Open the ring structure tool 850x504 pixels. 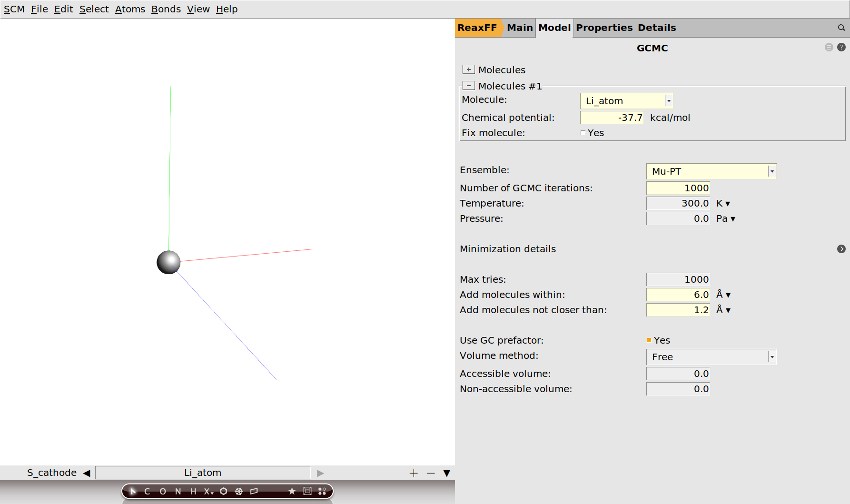click(x=223, y=491)
